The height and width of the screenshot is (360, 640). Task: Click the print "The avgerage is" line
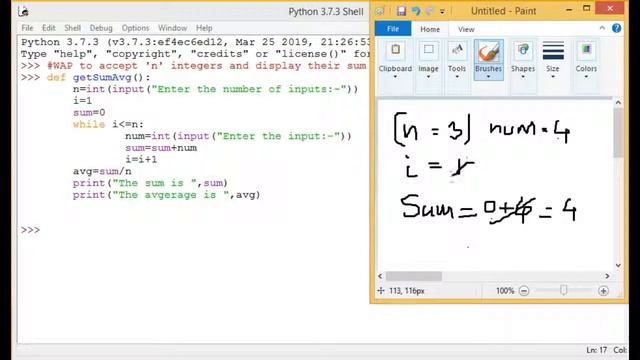coord(166,195)
